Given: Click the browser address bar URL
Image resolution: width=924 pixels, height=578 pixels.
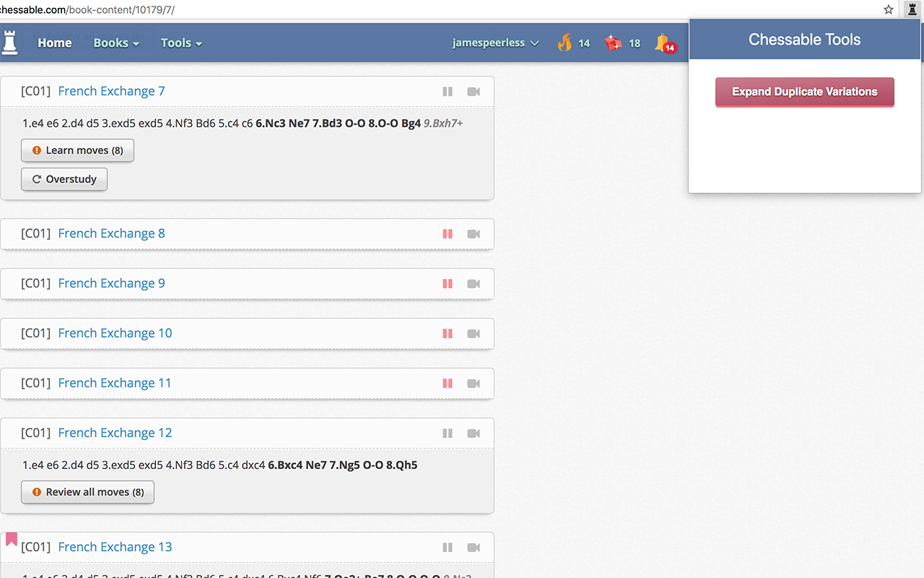Looking at the screenshot, I should point(87,10).
